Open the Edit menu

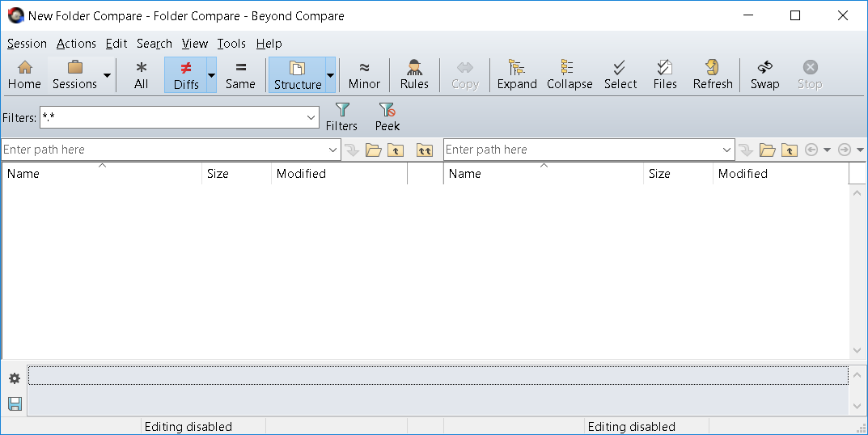tap(116, 44)
